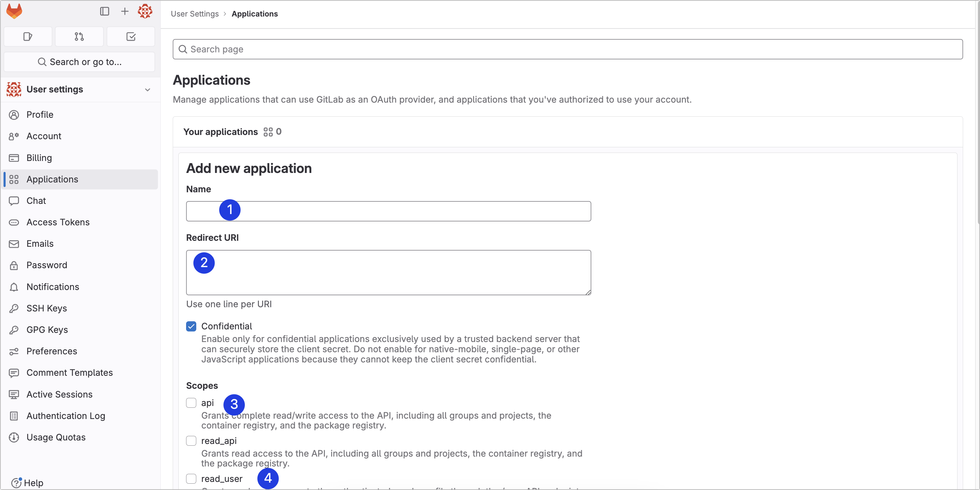Click the Help question mark icon
Image resolution: width=980 pixels, height=490 pixels.
click(x=16, y=483)
